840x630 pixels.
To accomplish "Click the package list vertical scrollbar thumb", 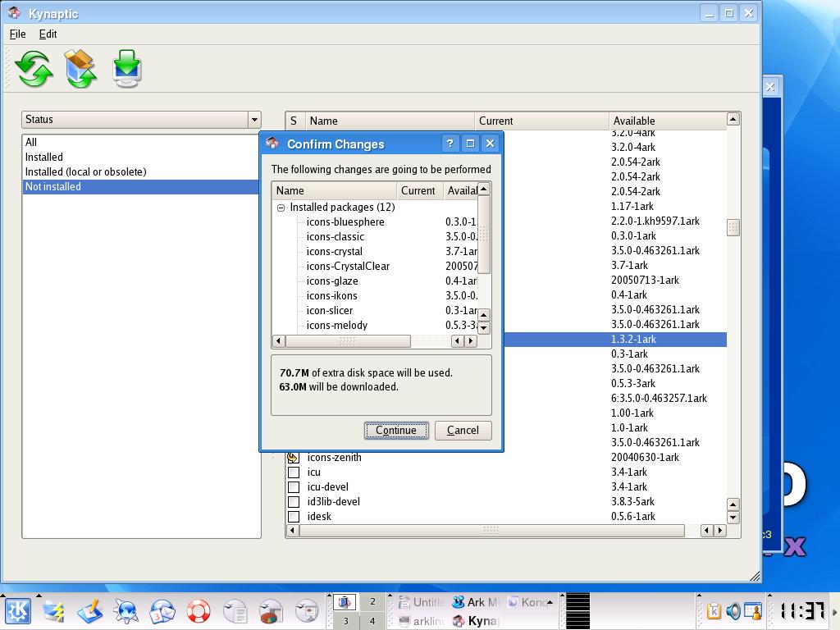I will [x=733, y=228].
